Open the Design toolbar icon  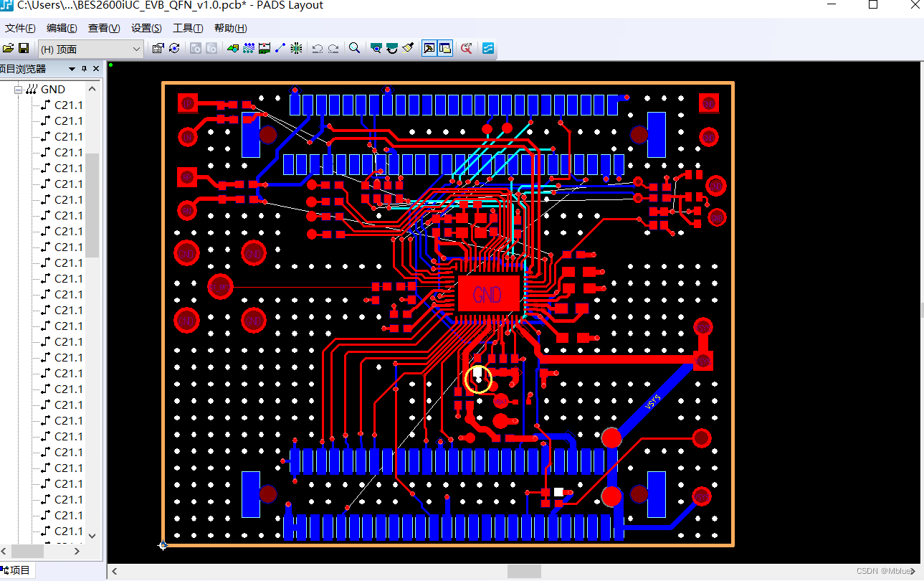pyautogui.click(x=249, y=48)
